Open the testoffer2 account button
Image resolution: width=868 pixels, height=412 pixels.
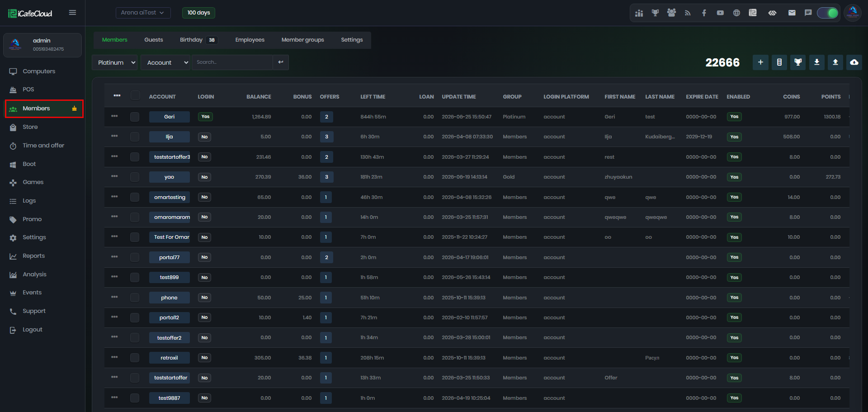pyautogui.click(x=170, y=338)
